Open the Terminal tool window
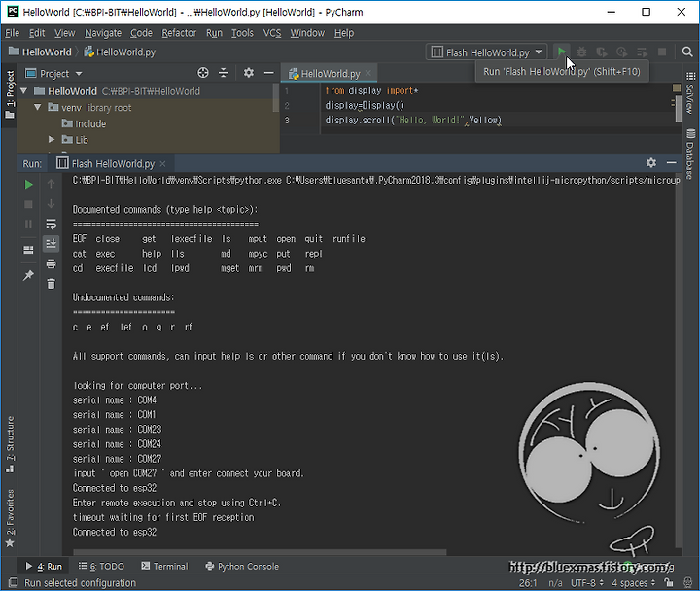Screen dimensions: 700x591 point(164,566)
